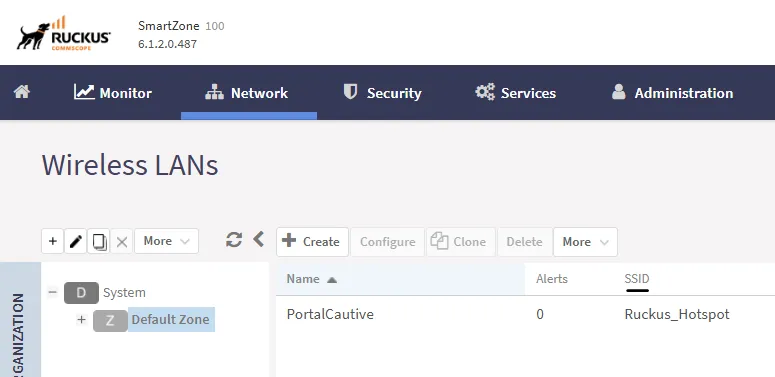
Task: Select the PortalCautive WLAN row
Action: pos(525,314)
